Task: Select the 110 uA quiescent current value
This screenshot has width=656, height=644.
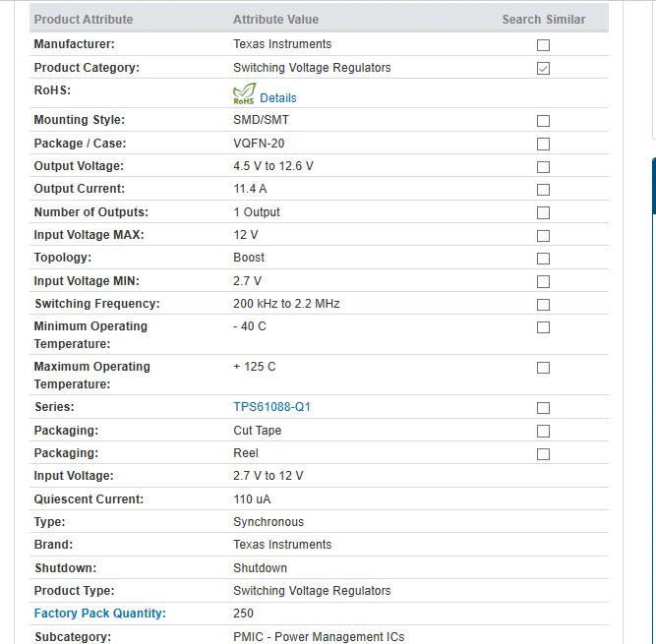Action: click(252, 499)
